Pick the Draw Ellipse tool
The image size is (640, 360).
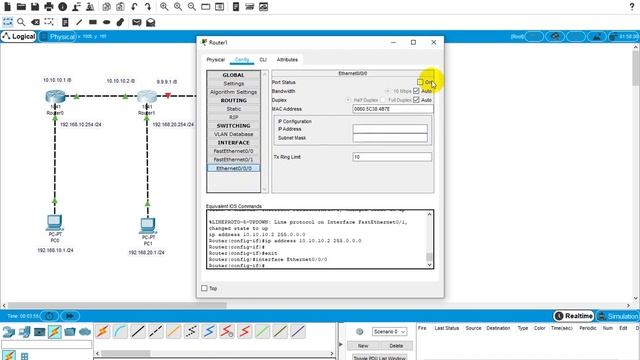coord(107,22)
